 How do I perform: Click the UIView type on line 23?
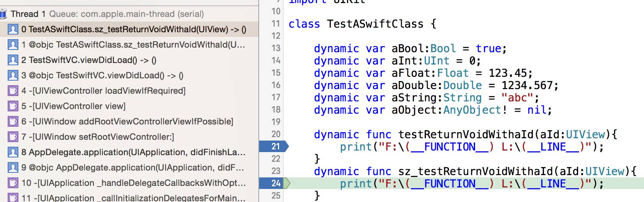605,171
